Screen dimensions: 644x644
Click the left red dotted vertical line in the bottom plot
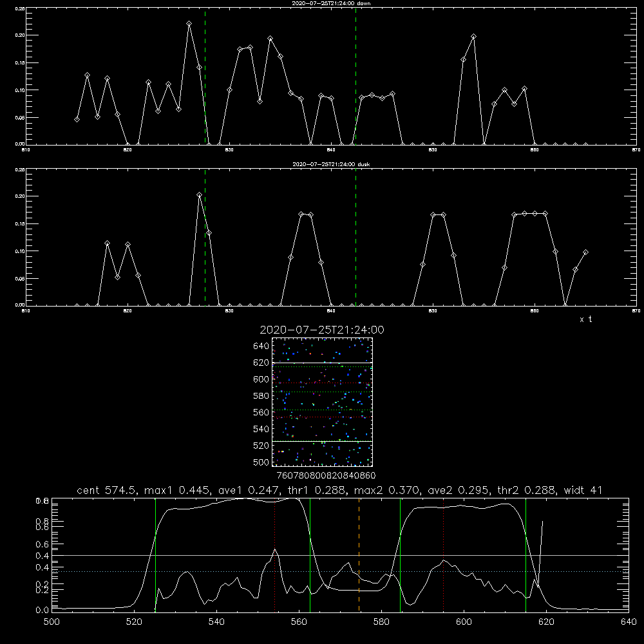[x=274, y=554]
